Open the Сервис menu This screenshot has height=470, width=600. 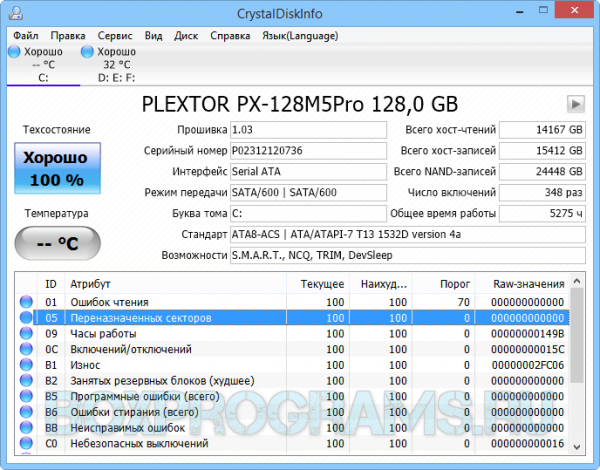click(x=115, y=36)
